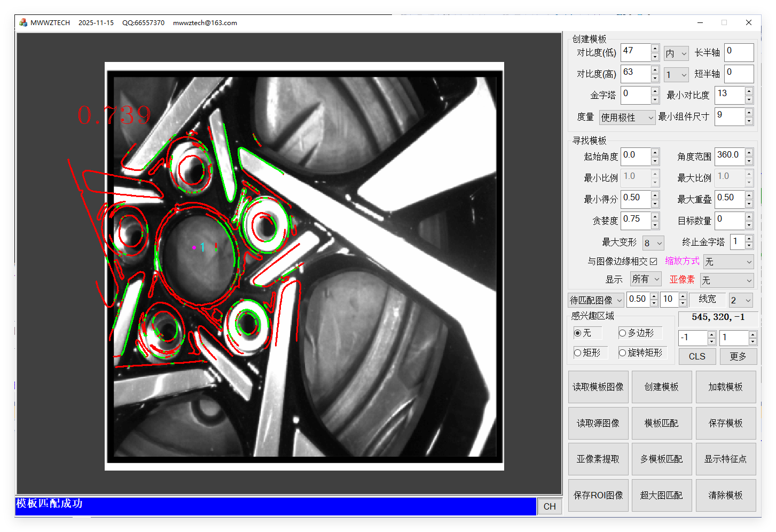This screenshot has height=532, width=776.
Task: Decrease the 对比度(高) value with down arrow
Action: [x=655, y=78]
